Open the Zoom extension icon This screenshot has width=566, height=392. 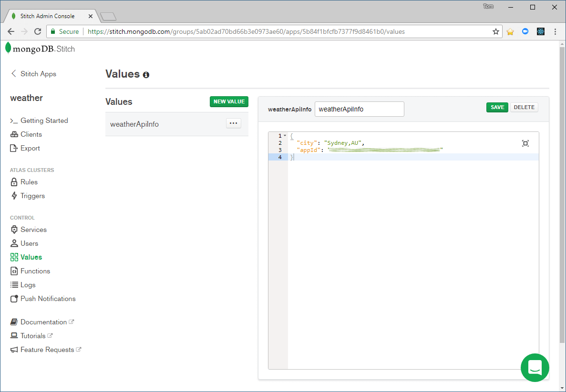click(525, 32)
